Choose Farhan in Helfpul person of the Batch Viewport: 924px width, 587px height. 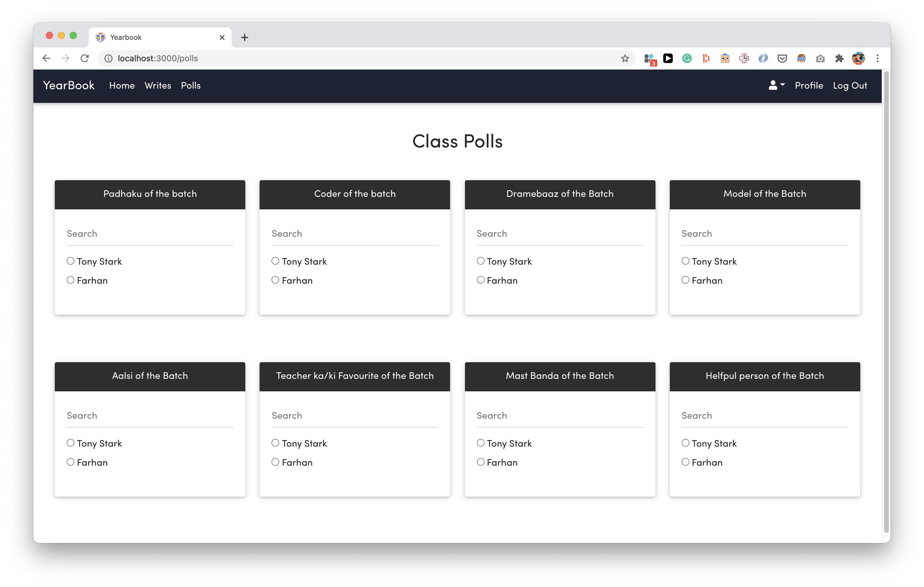click(x=685, y=462)
